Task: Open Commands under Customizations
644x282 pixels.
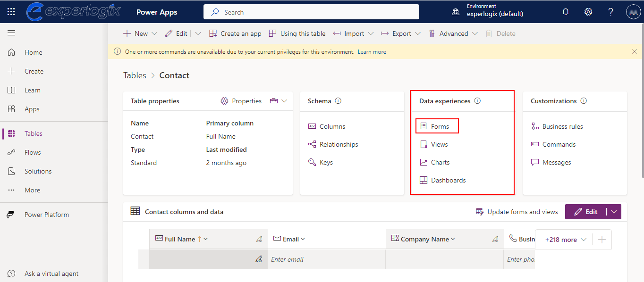Action: pos(553,144)
